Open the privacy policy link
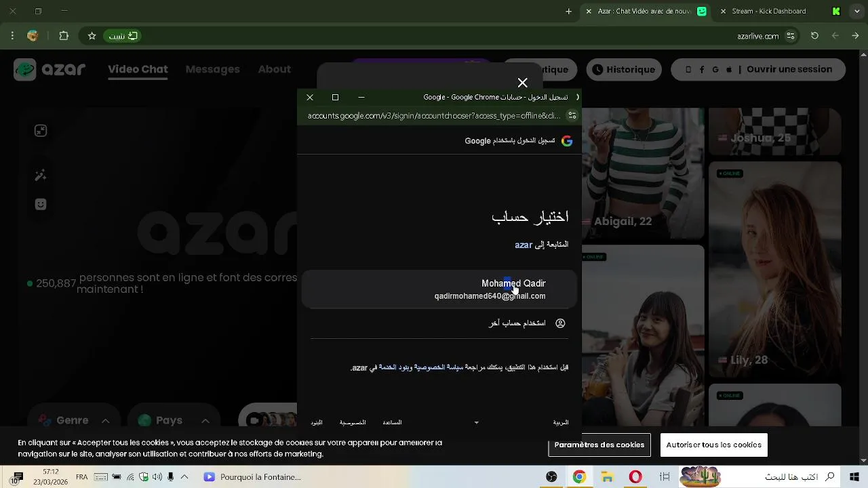 pyautogui.click(x=439, y=367)
